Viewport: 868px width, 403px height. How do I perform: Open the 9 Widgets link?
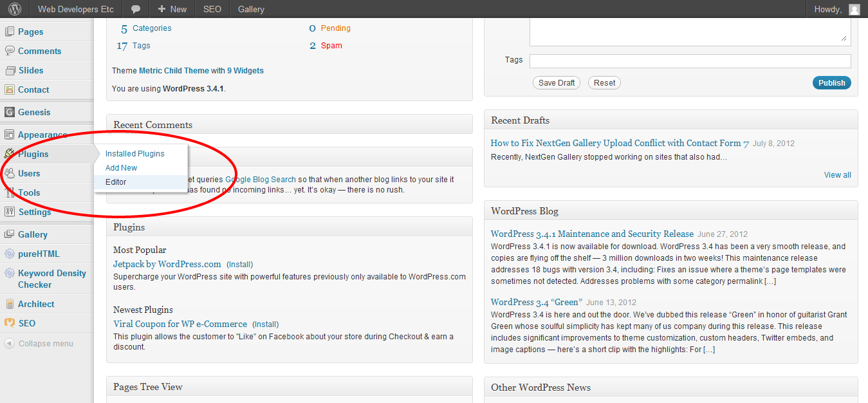coord(245,71)
